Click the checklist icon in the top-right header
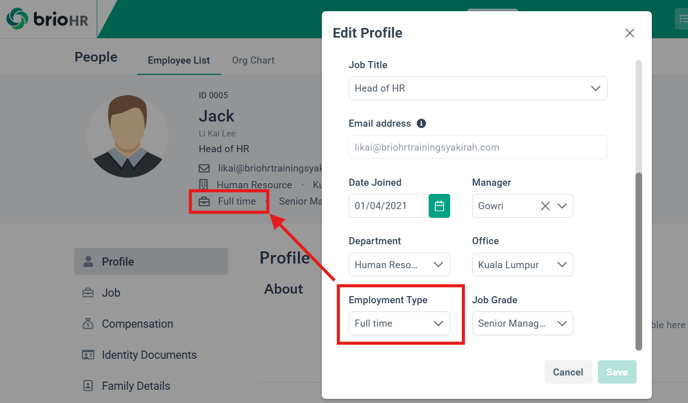 click(x=682, y=19)
